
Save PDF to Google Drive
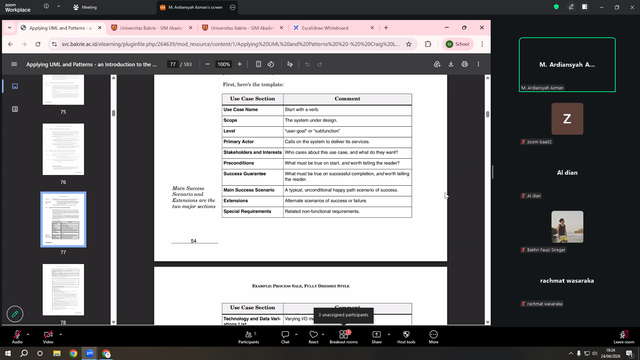(437, 64)
